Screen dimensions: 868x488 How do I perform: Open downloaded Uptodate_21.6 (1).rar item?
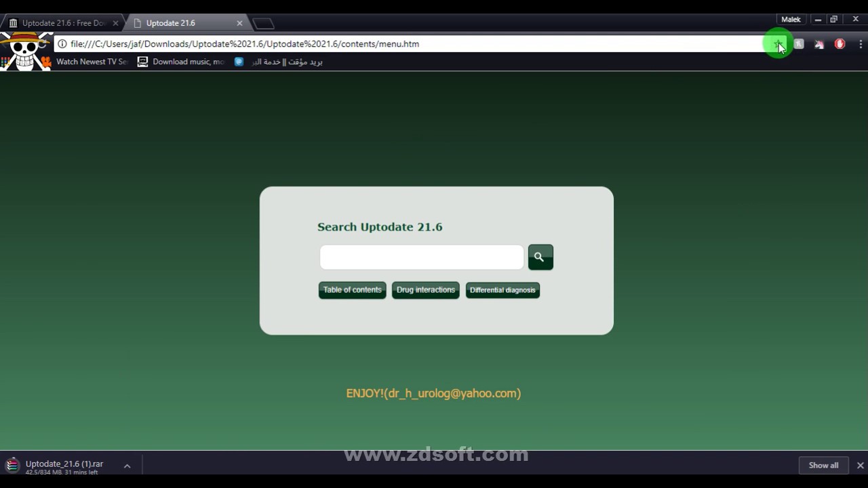point(64,466)
